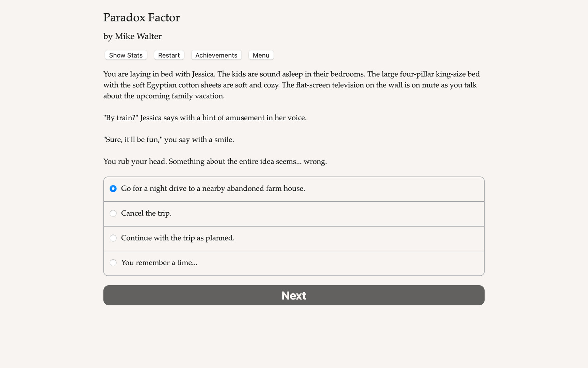The image size is (588, 368).
Task: Click the Paradox Factor title
Action: pos(142,17)
